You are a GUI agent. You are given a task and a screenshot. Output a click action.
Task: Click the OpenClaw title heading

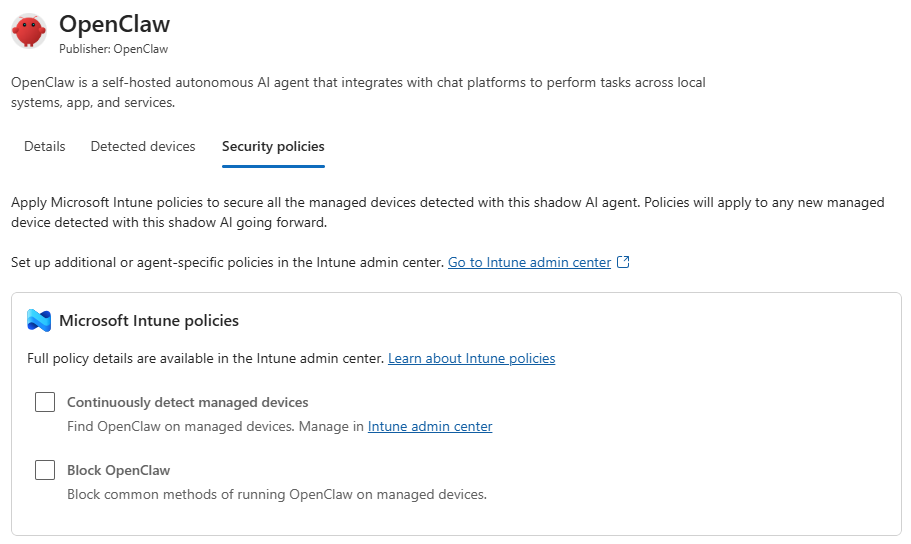pos(114,24)
